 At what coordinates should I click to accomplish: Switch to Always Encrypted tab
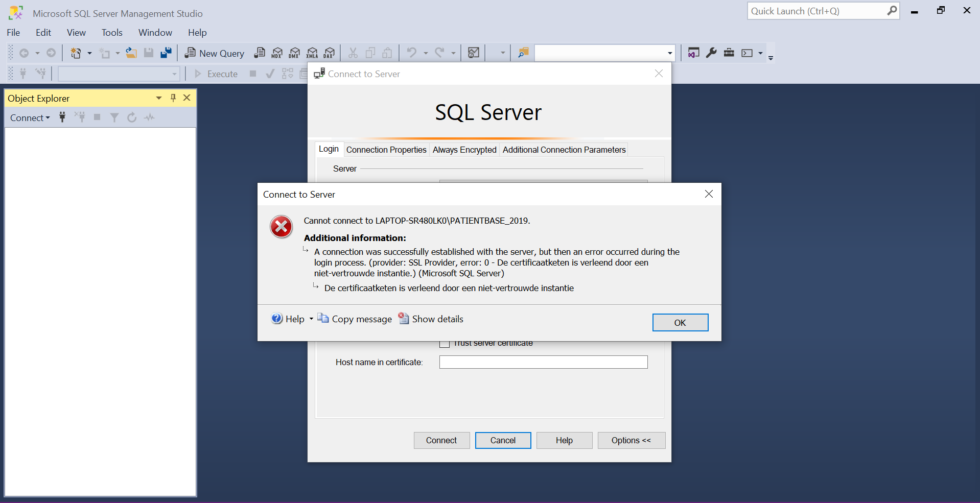(x=464, y=150)
